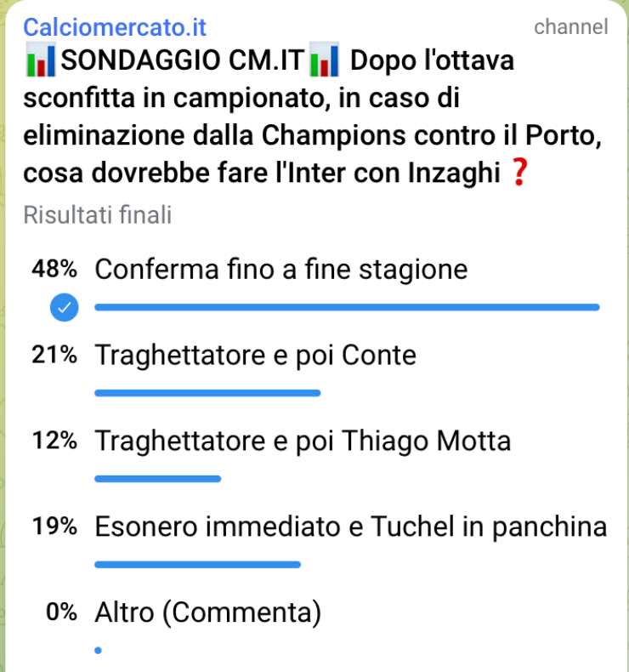Click the "channel" label at top right

570,27
